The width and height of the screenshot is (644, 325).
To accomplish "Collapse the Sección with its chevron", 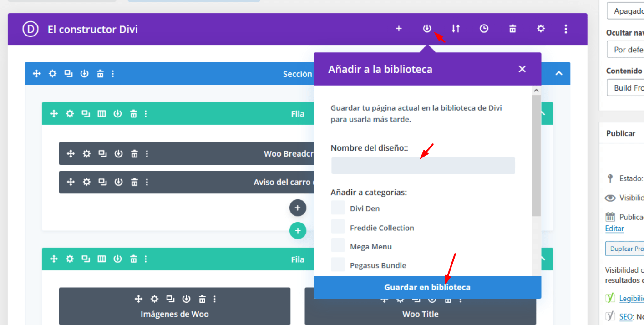I will (559, 74).
